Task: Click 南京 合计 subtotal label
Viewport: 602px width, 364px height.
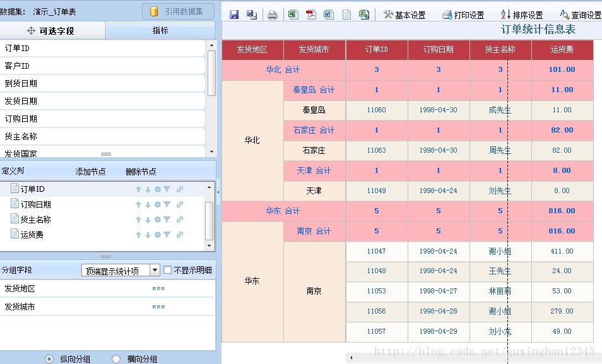Action: [314, 231]
